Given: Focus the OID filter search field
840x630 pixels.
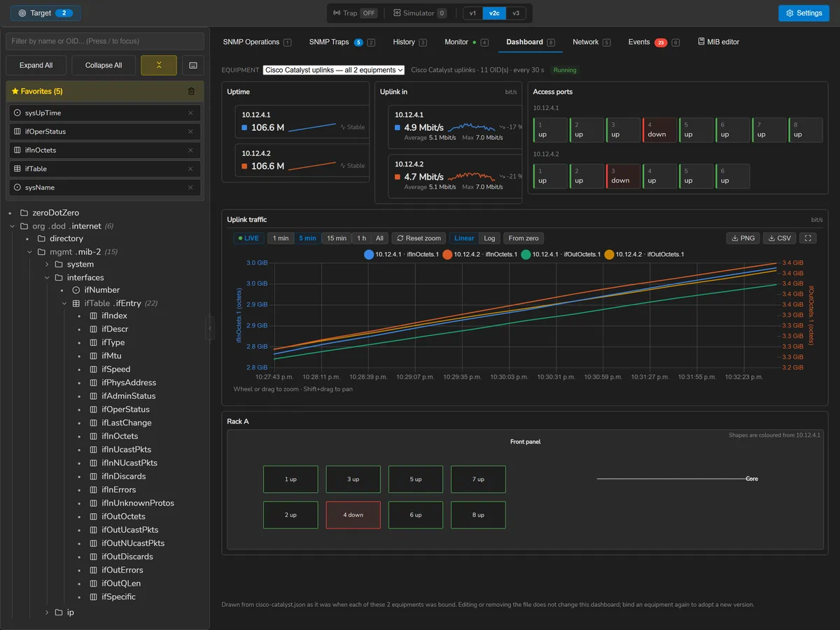Looking at the screenshot, I should click(x=105, y=41).
